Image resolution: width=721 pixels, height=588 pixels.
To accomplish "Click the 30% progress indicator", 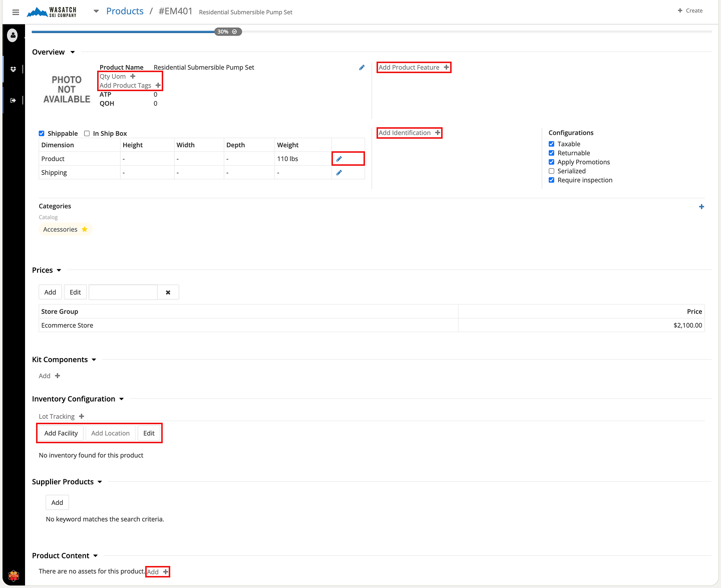I will click(228, 32).
